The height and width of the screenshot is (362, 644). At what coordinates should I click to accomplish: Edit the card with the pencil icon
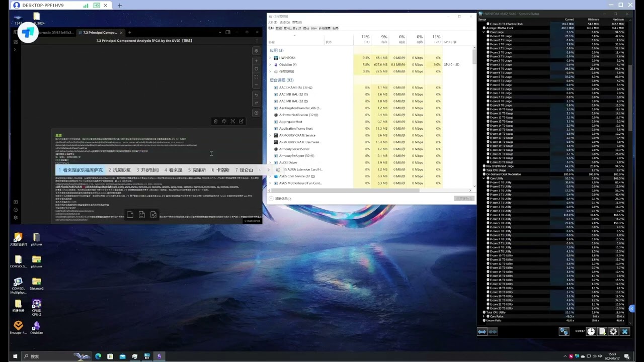pyautogui.click(x=241, y=121)
